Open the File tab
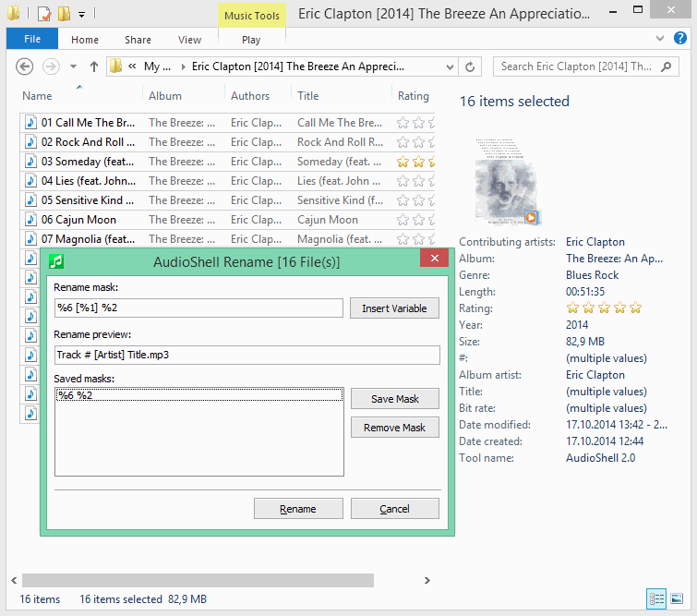This screenshot has height=616, width=697. pyautogui.click(x=32, y=39)
